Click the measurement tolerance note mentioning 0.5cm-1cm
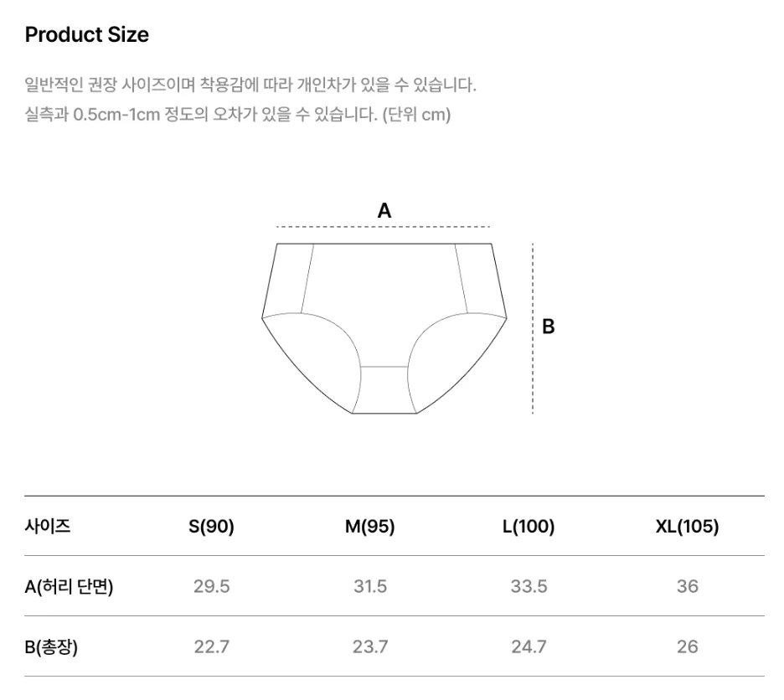The height and width of the screenshot is (700, 784). pyautogui.click(x=238, y=115)
